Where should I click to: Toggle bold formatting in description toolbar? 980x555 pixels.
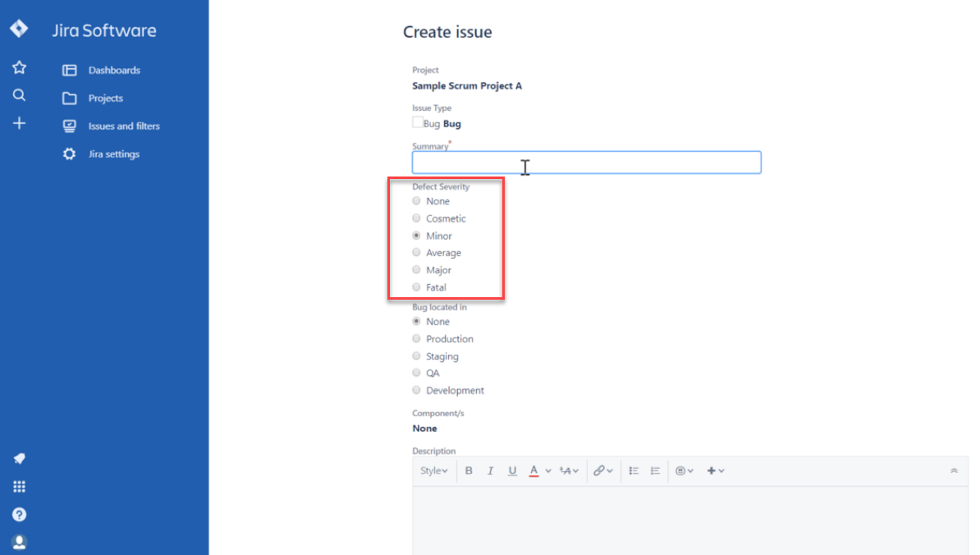tap(469, 470)
